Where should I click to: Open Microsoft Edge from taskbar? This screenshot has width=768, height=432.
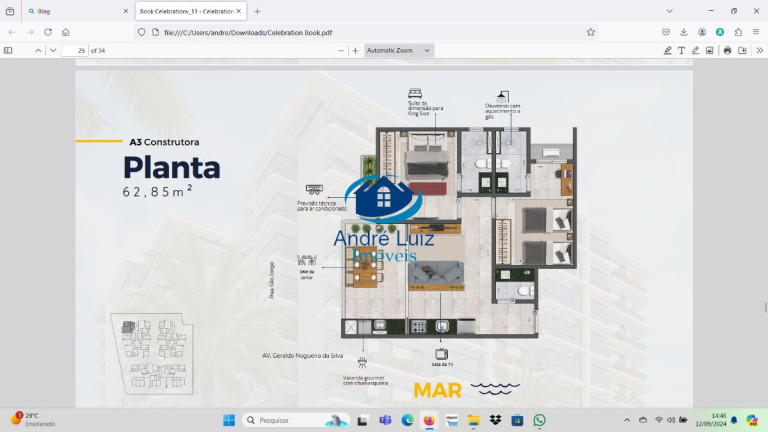pos(407,420)
